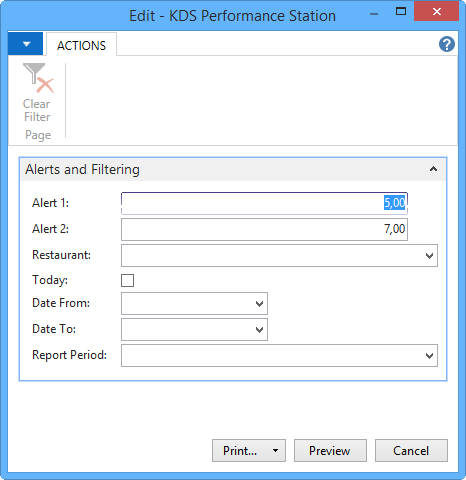The height and width of the screenshot is (480, 466).
Task: Click the Cancel button
Action: pos(411,451)
